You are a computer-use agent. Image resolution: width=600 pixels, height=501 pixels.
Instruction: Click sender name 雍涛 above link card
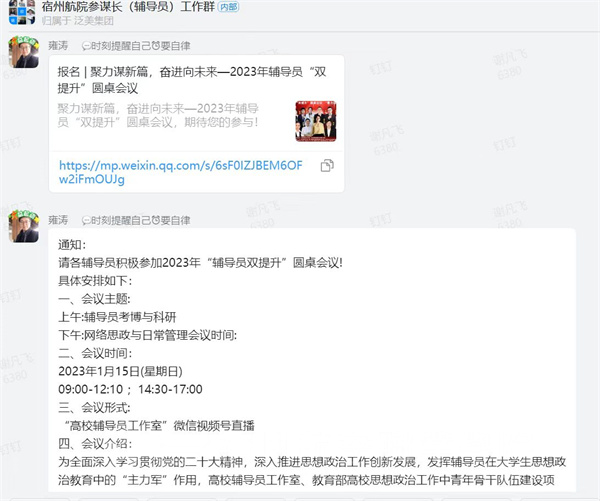pos(58,46)
